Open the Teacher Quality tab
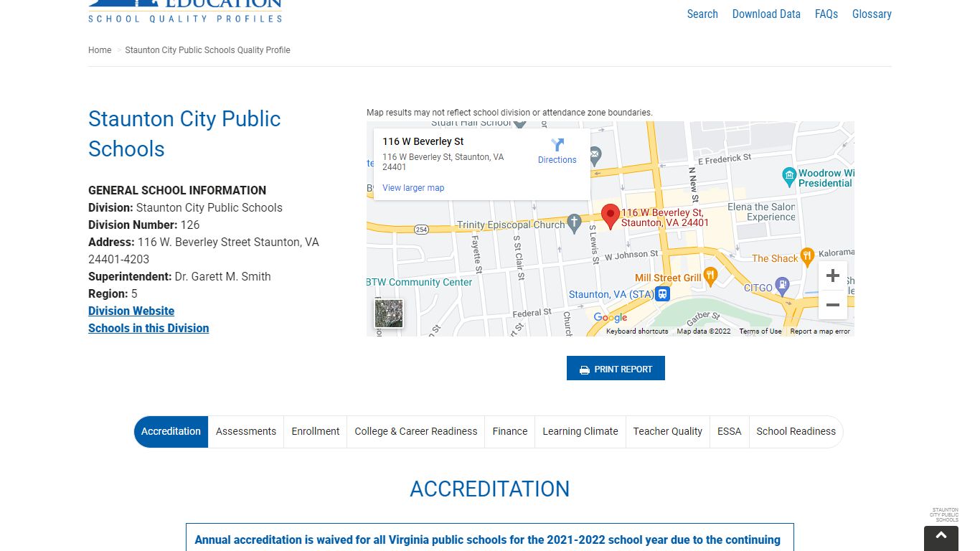The height and width of the screenshot is (551, 980). tap(668, 431)
